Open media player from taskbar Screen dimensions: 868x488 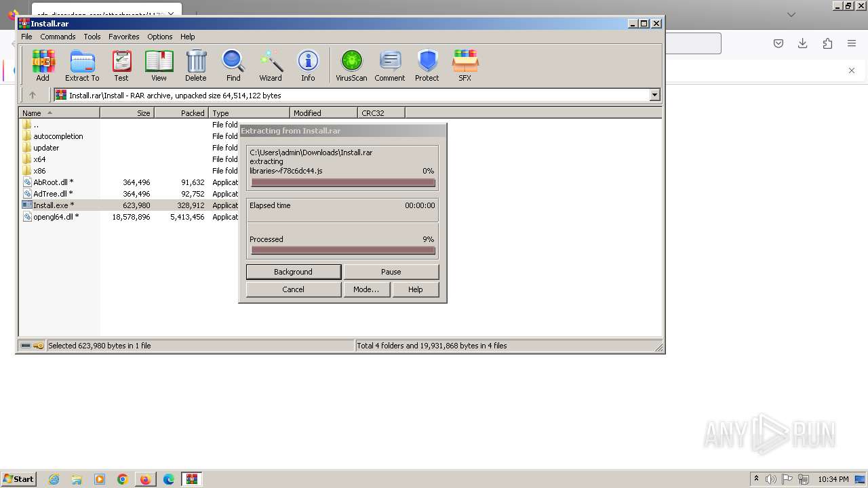pos(100,479)
